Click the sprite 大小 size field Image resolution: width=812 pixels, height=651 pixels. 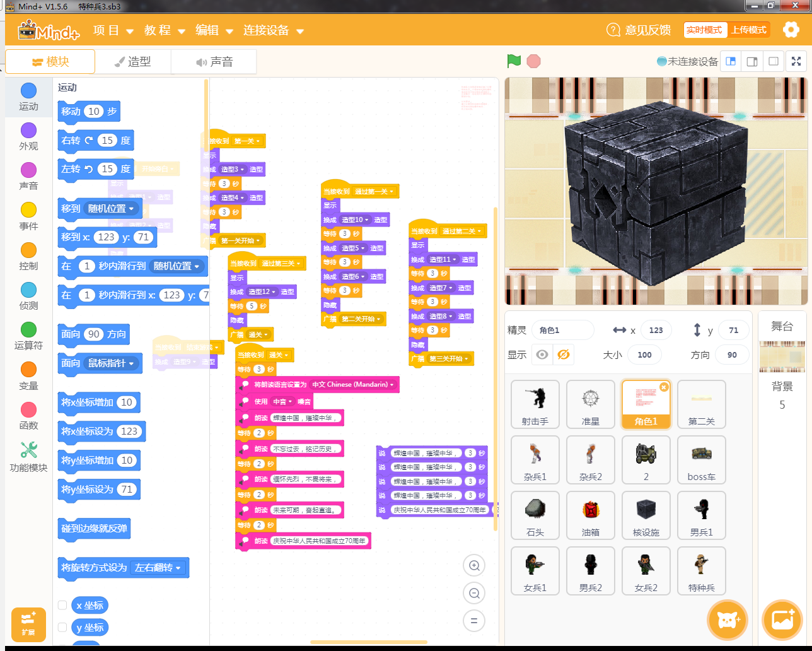click(x=644, y=355)
